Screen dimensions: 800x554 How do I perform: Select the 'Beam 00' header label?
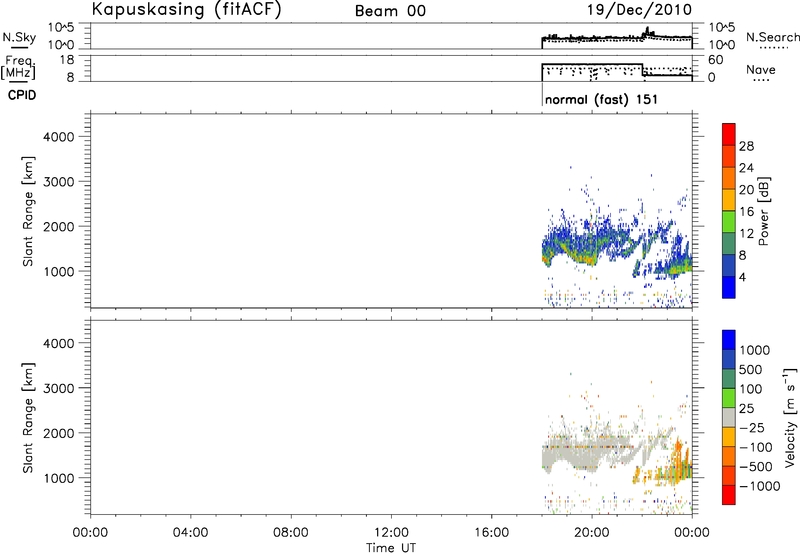pos(390,11)
